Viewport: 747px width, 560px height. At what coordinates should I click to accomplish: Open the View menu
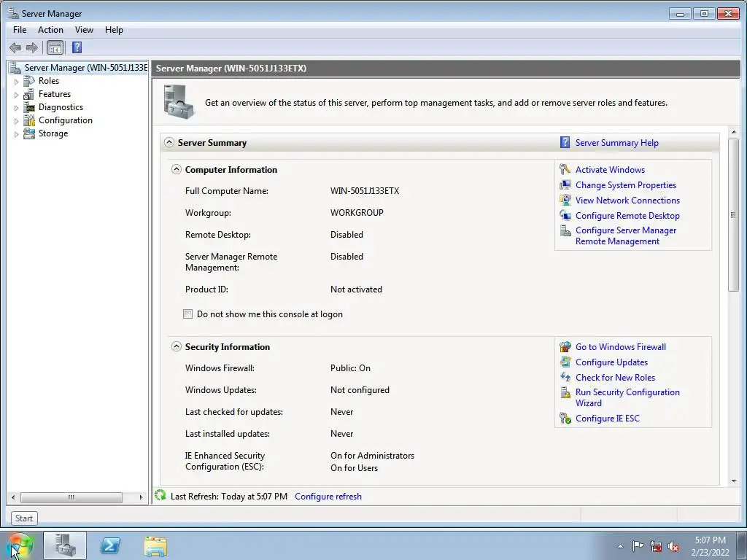[x=84, y=29]
